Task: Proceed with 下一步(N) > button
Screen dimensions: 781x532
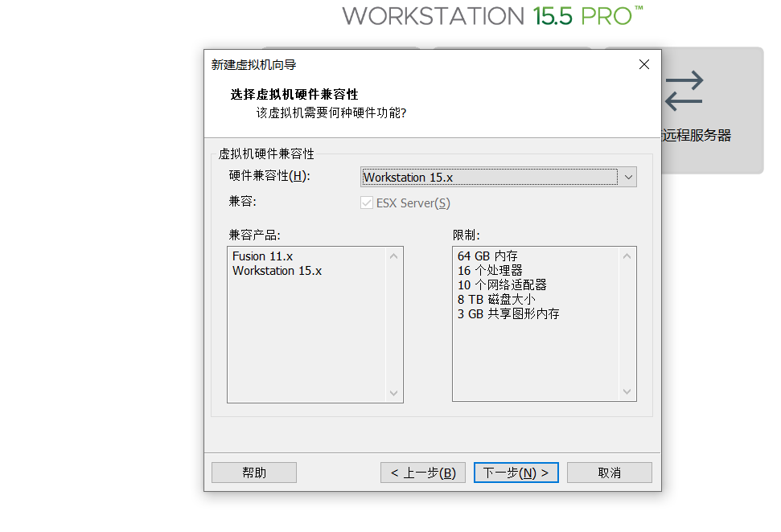Action: tap(516, 473)
